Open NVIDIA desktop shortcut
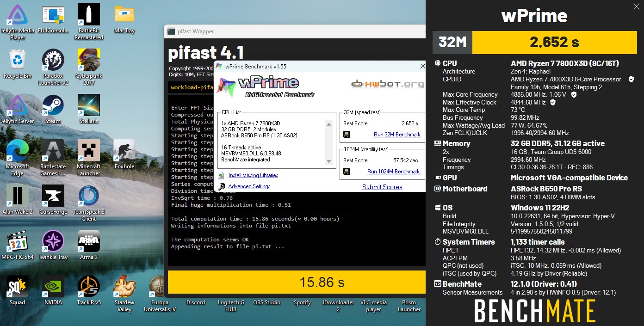 coord(53,291)
